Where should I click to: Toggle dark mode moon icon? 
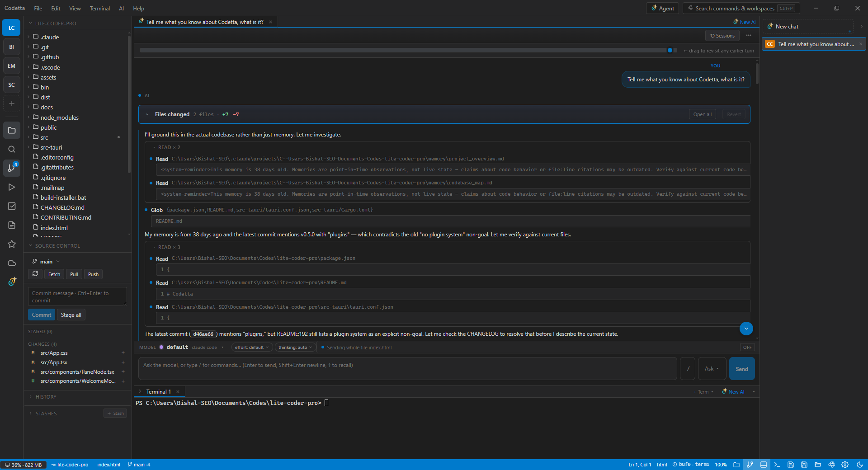pos(860,465)
